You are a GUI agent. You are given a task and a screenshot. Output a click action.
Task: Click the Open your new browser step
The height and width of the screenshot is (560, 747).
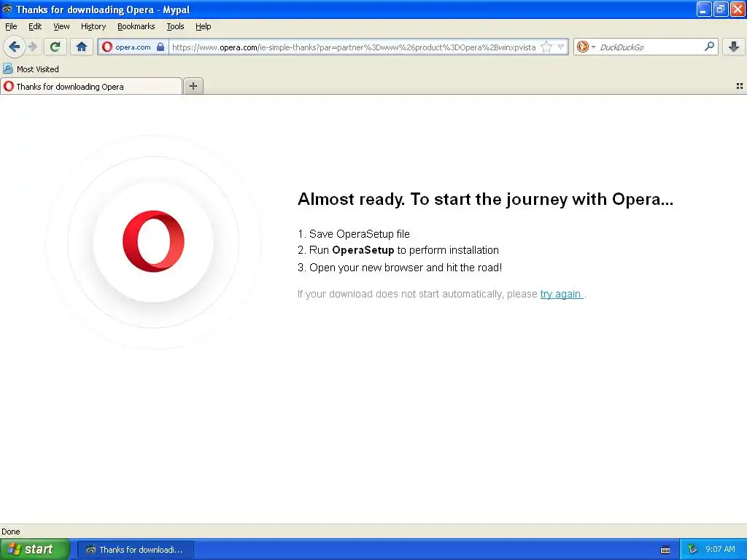click(400, 267)
